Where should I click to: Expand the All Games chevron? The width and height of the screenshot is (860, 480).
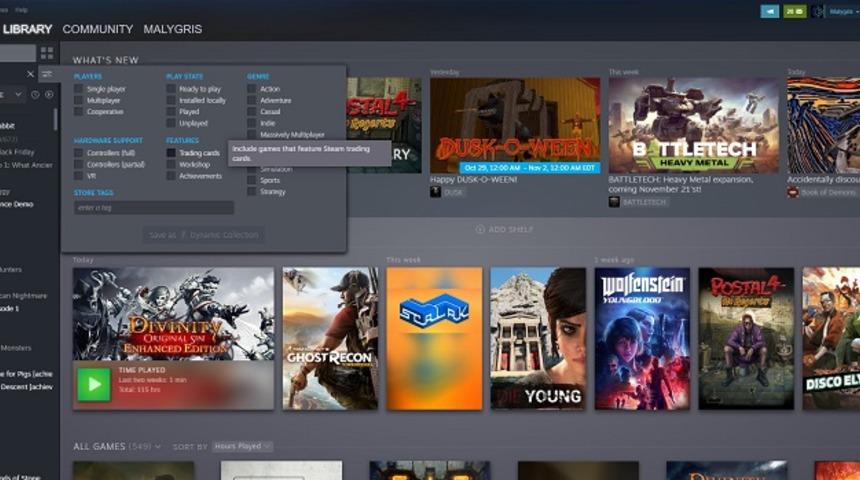[x=158, y=447]
